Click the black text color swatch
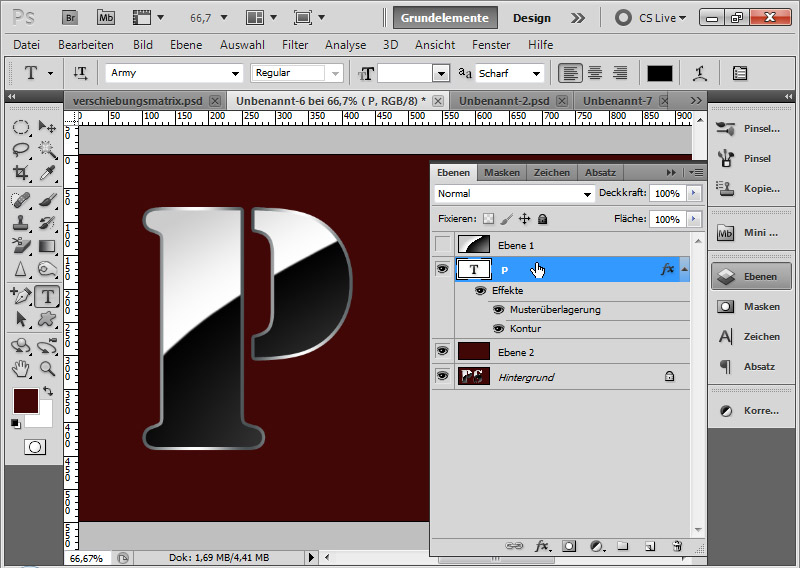 point(660,73)
